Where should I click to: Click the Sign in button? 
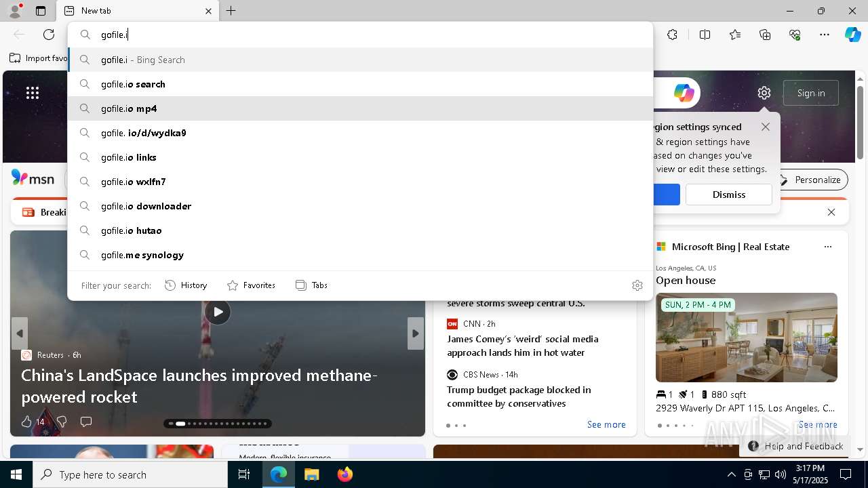[x=811, y=93]
